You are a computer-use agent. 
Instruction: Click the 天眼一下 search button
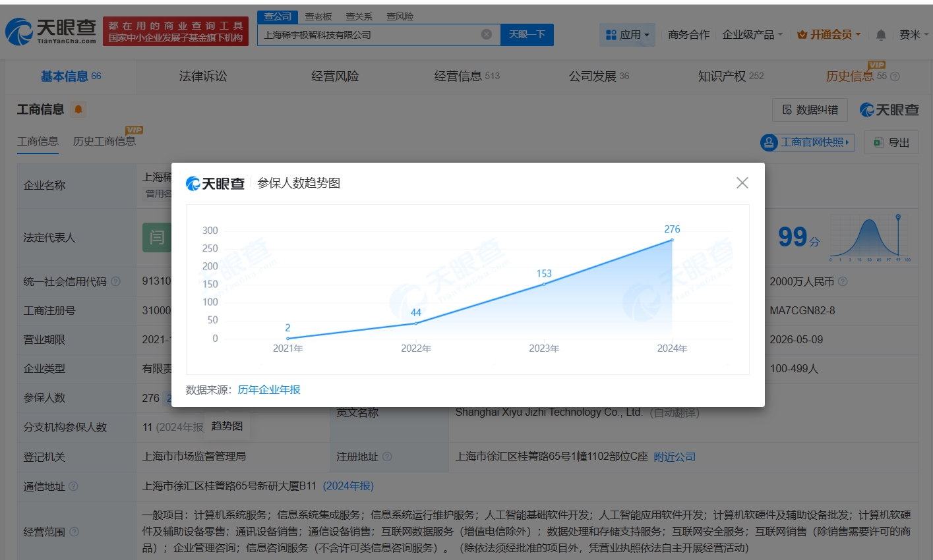[527, 34]
